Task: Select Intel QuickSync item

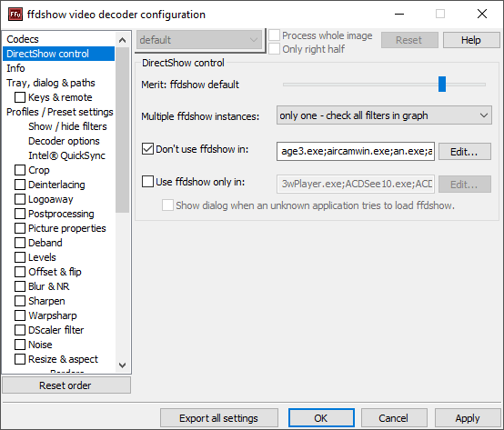Action: point(66,155)
